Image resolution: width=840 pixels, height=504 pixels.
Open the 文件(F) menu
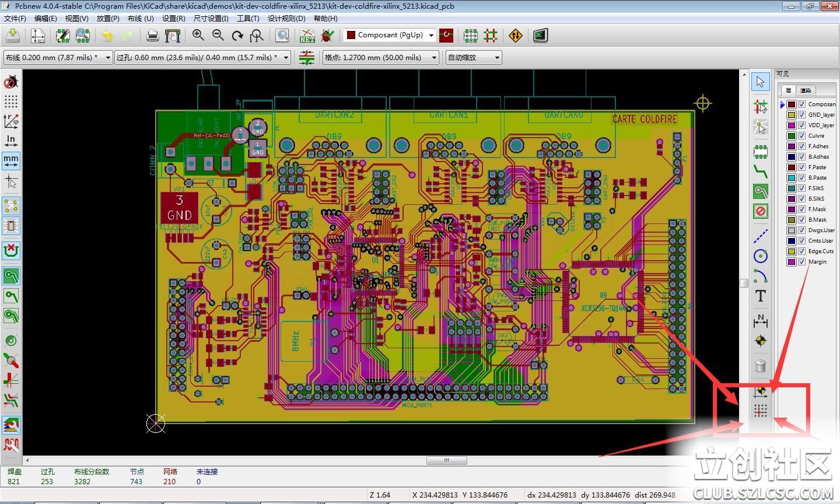coord(15,19)
